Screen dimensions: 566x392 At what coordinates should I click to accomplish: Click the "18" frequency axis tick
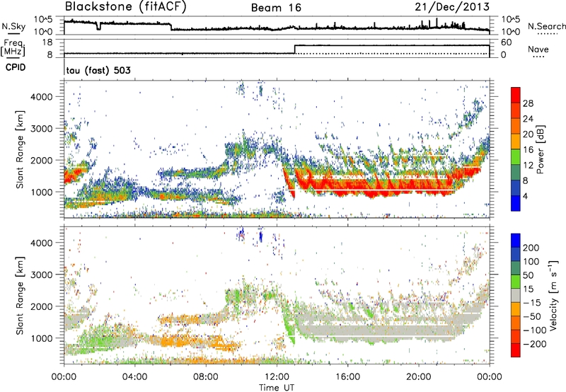(x=47, y=42)
